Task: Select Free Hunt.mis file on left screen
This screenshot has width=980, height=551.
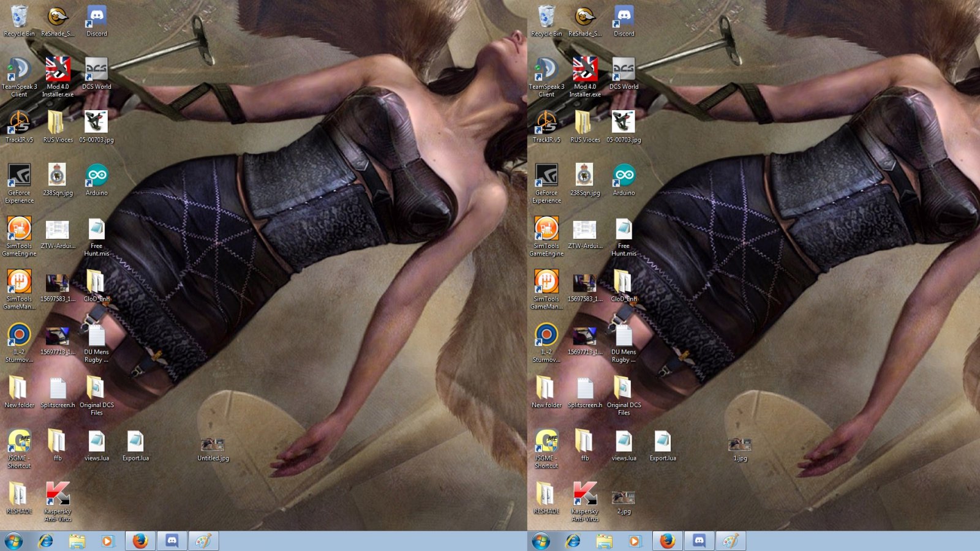Action: [96, 237]
